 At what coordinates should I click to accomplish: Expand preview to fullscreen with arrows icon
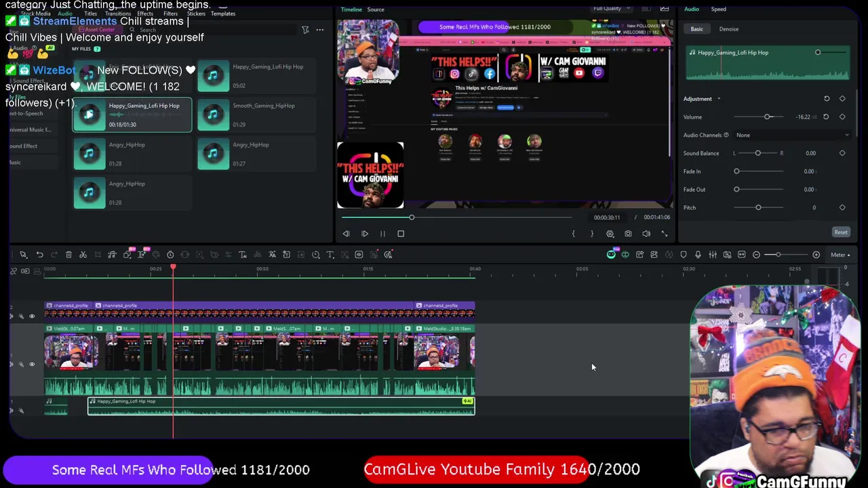pos(665,234)
